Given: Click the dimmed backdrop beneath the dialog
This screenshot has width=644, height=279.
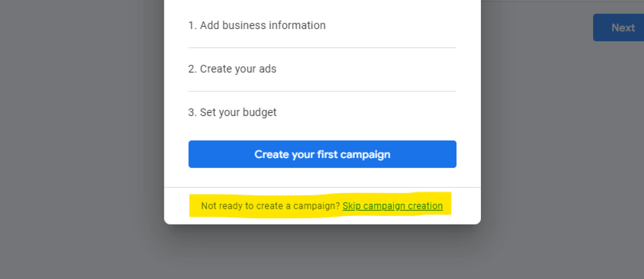Looking at the screenshot, I should pyautogui.click(x=322, y=252).
